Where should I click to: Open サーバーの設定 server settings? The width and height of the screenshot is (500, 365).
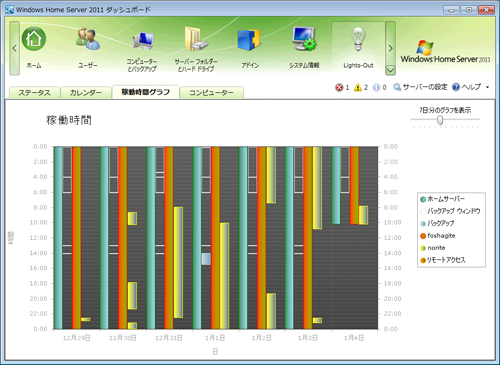[x=420, y=87]
